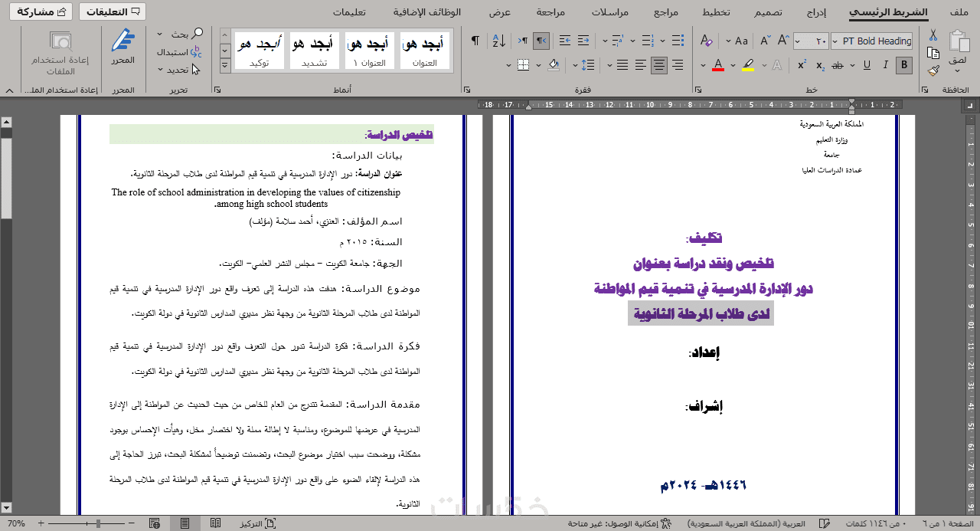The height and width of the screenshot is (531, 980).
Task: Switch to the Review (مراجعة) tab
Action: pos(551,12)
